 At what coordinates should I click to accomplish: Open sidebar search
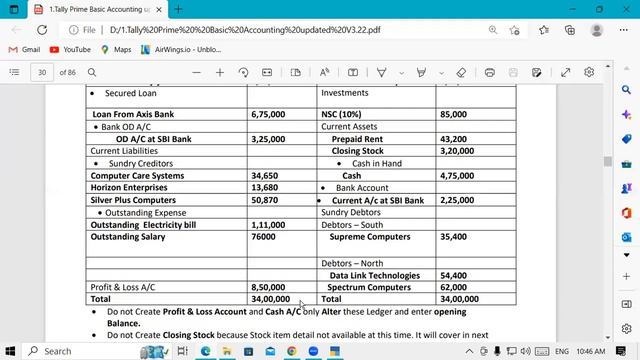[x=627, y=90]
